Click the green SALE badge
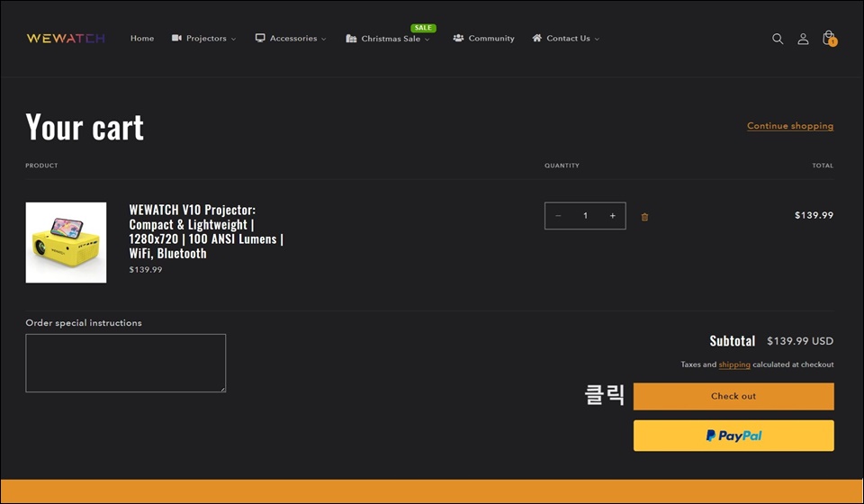 tap(423, 28)
